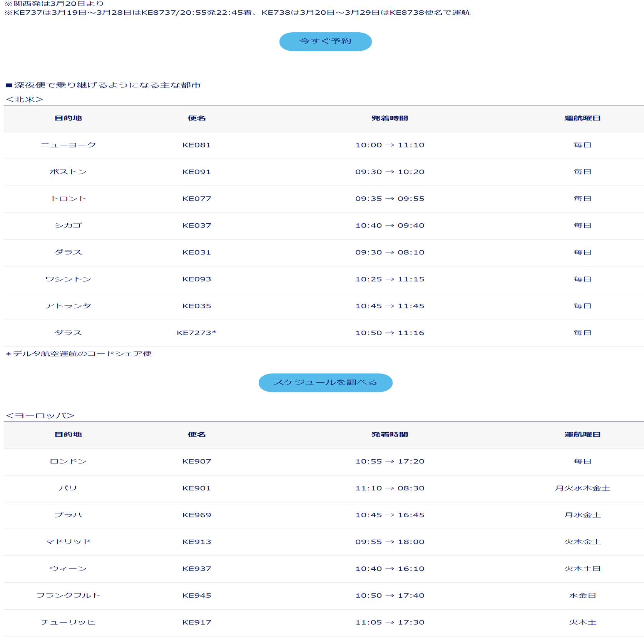
Task: Click the マドリッド destination cell
Action: pos(68,542)
